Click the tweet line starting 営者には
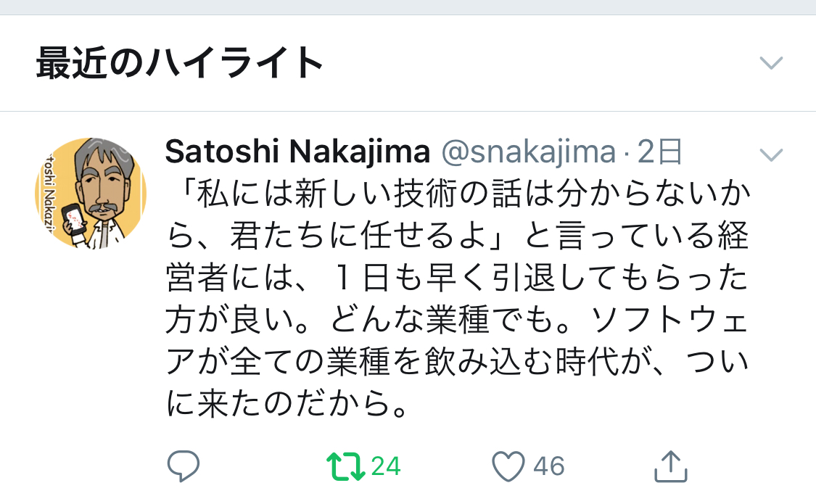Screen dimensions: 816x504 click(457, 279)
